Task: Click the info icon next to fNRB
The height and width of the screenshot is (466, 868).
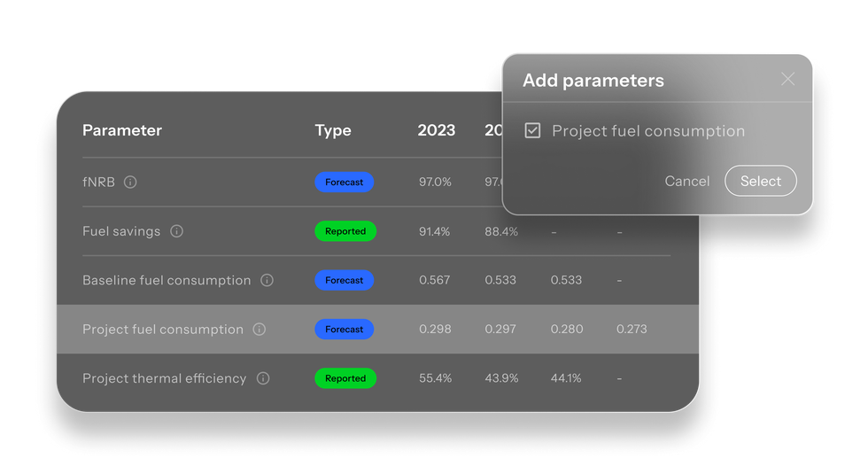Action: pyautogui.click(x=130, y=183)
